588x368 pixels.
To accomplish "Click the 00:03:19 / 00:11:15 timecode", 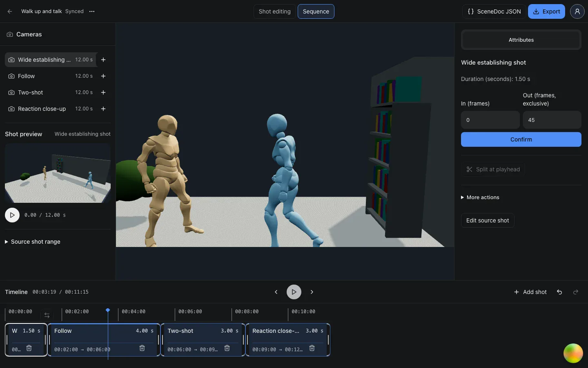I will click(60, 292).
